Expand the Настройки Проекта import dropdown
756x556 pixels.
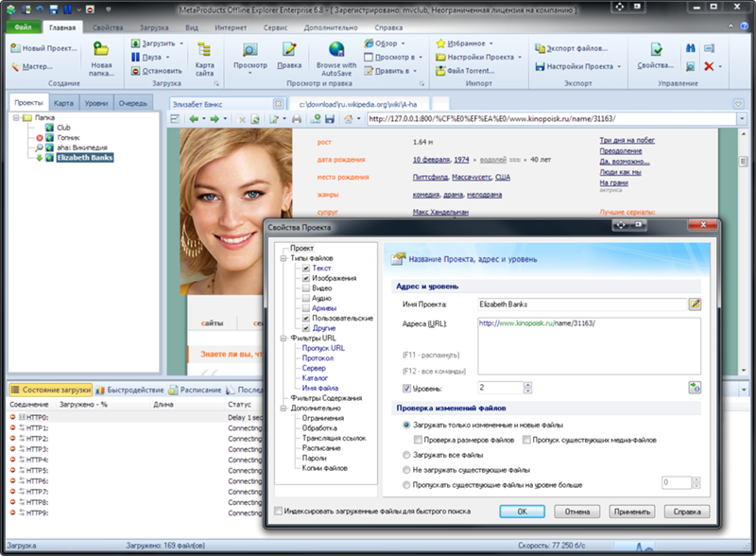pyautogui.click(x=520, y=57)
